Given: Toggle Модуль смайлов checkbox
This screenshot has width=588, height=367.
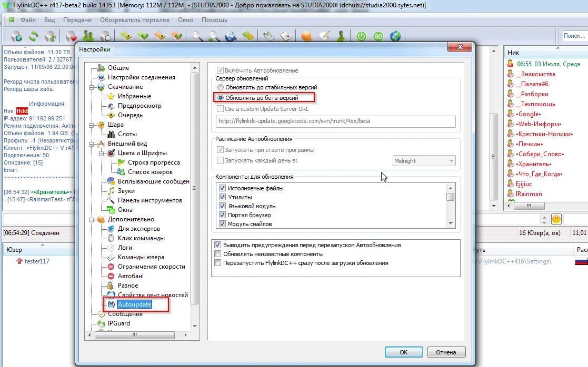Looking at the screenshot, I should pos(222,224).
